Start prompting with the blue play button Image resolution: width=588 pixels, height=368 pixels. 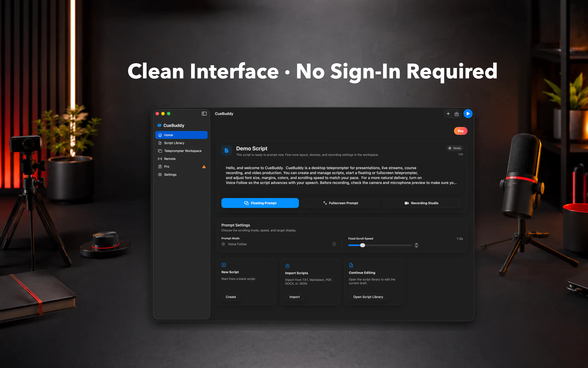(468, 114)
